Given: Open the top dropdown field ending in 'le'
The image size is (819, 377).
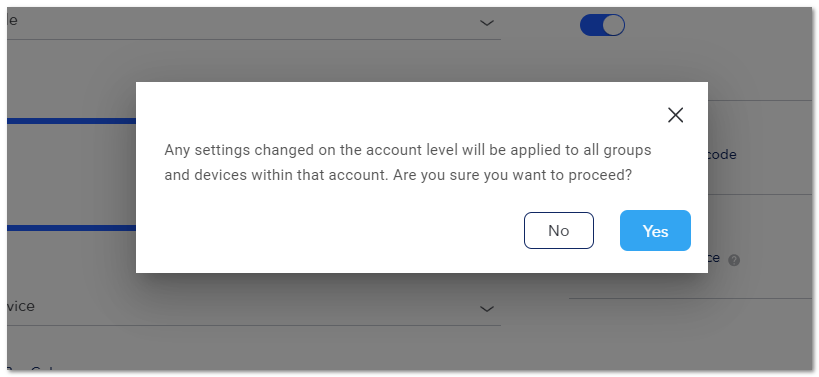Looking at the screenshot, I should pyautogui.click(x=254, y=23).
